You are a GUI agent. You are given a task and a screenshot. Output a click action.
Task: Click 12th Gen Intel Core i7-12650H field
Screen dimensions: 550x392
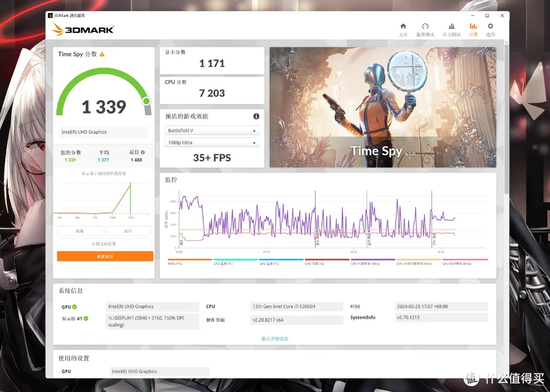point(296,306)
